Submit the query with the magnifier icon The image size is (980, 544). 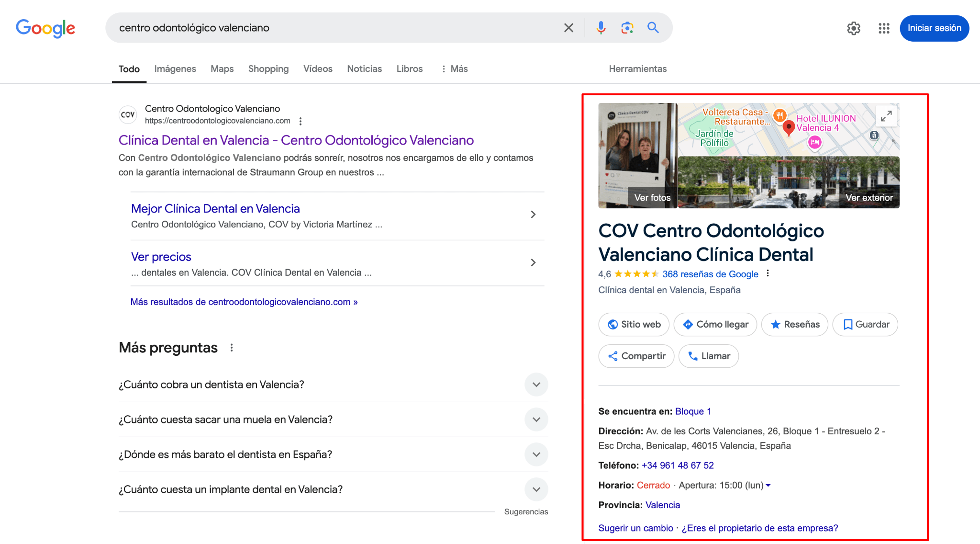tap(653, 28)
